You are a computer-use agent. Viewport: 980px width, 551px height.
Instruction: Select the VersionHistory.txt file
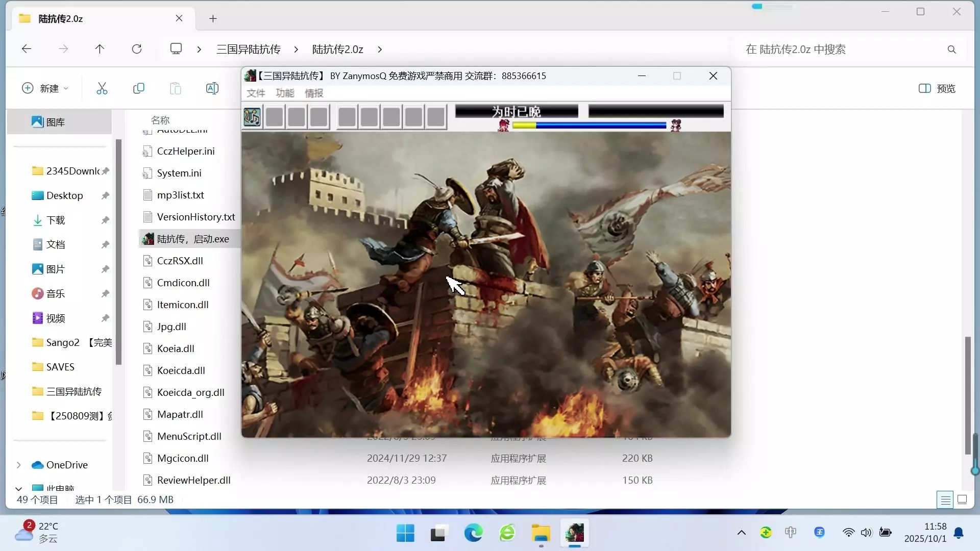[x=189, y=217]
